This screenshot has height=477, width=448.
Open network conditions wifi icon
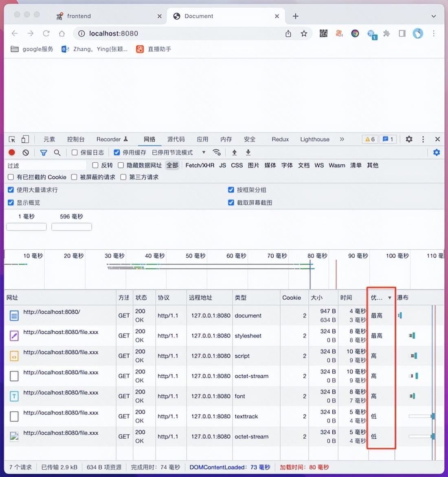(x=216, y=152)
